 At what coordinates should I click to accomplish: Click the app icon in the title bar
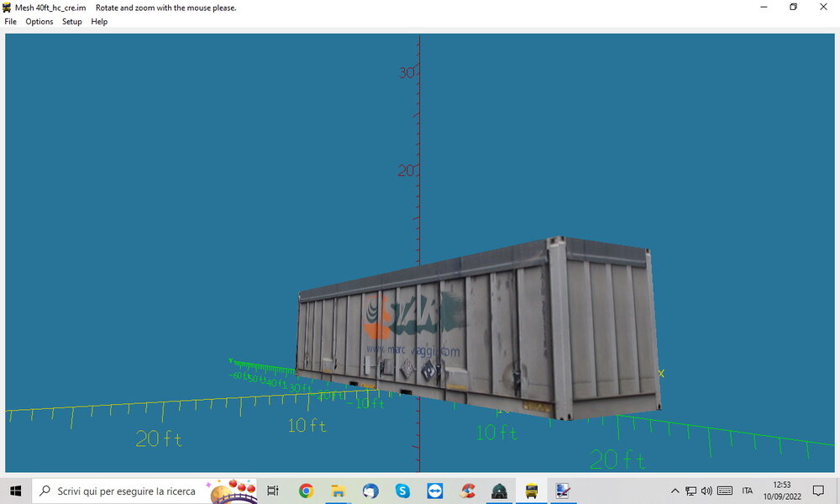tap(7, 8)
